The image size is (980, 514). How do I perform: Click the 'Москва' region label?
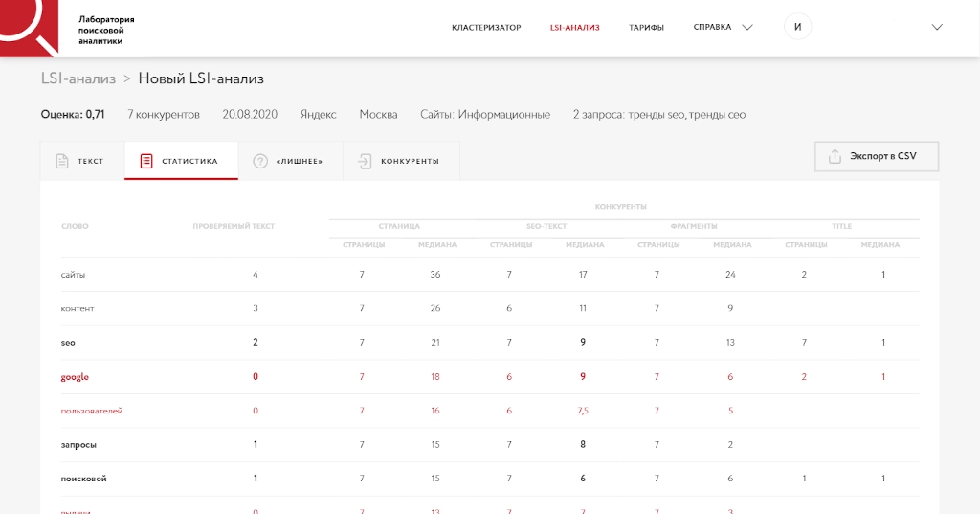(378, 115)
